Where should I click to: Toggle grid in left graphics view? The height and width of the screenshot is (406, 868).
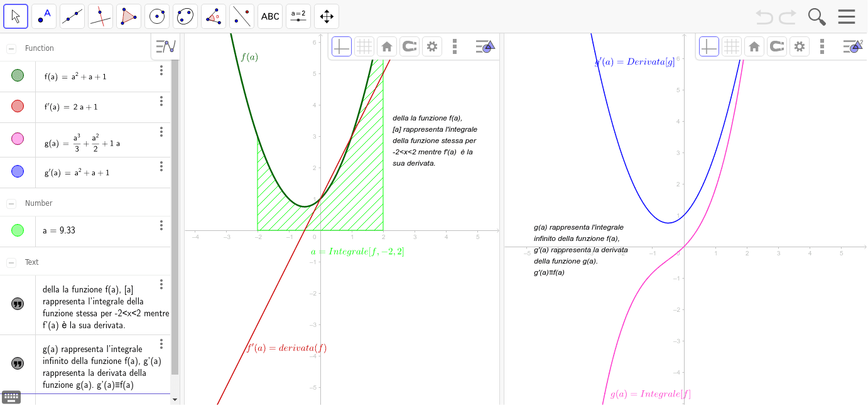point(364,46)
